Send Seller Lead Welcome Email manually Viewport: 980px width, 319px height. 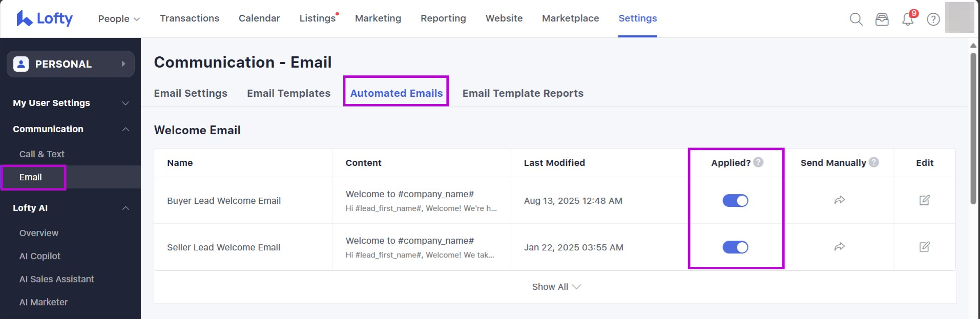point(839,247)
